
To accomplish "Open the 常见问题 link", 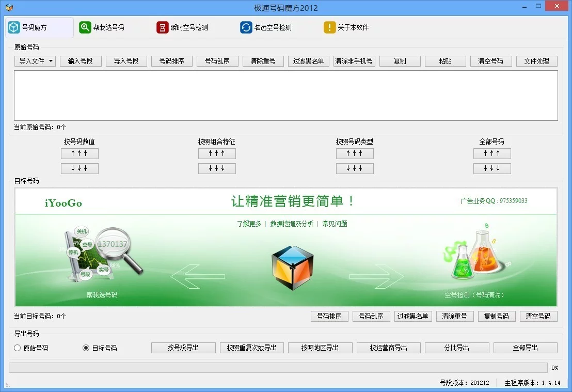I will tap(335, 224).
